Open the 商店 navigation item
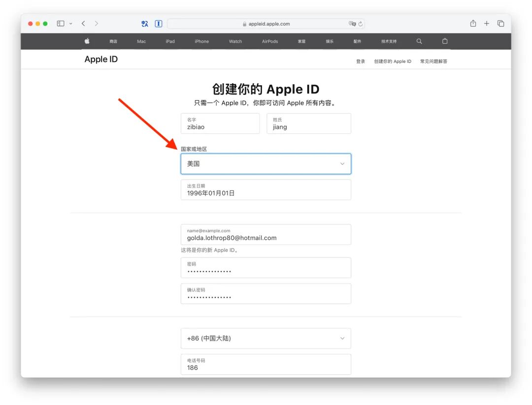 (x=113, y=41)
